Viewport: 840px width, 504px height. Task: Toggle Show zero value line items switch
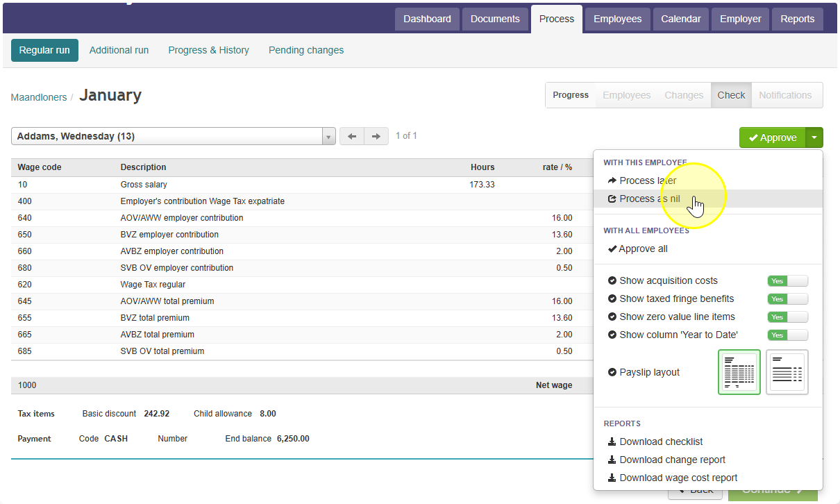tap(788, 317)
